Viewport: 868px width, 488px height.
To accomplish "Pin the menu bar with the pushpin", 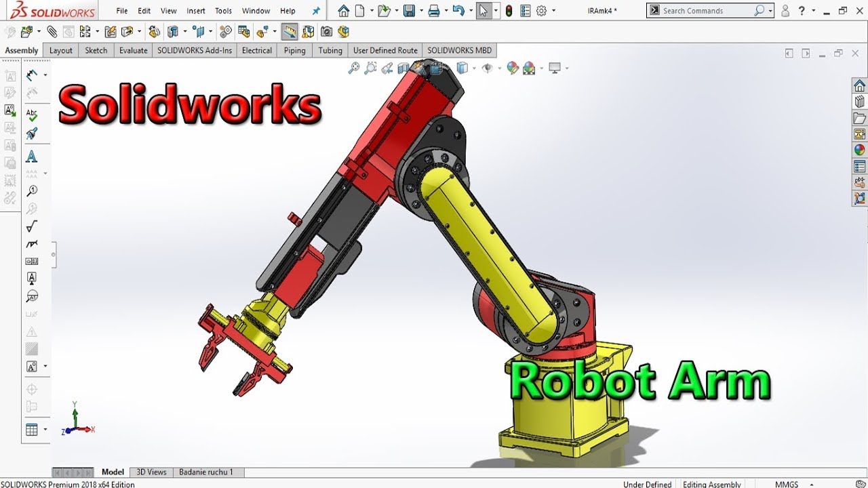I will tap(316, 11).
